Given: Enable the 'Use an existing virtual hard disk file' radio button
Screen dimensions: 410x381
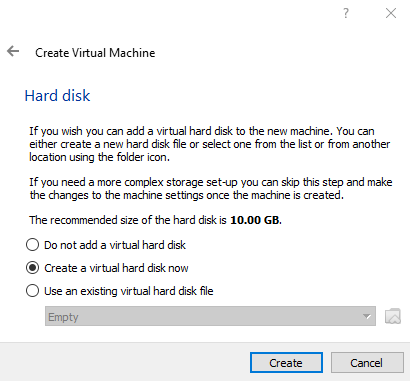Looking at the screenshot, I should pyautogui.click(x=32, y=291).
